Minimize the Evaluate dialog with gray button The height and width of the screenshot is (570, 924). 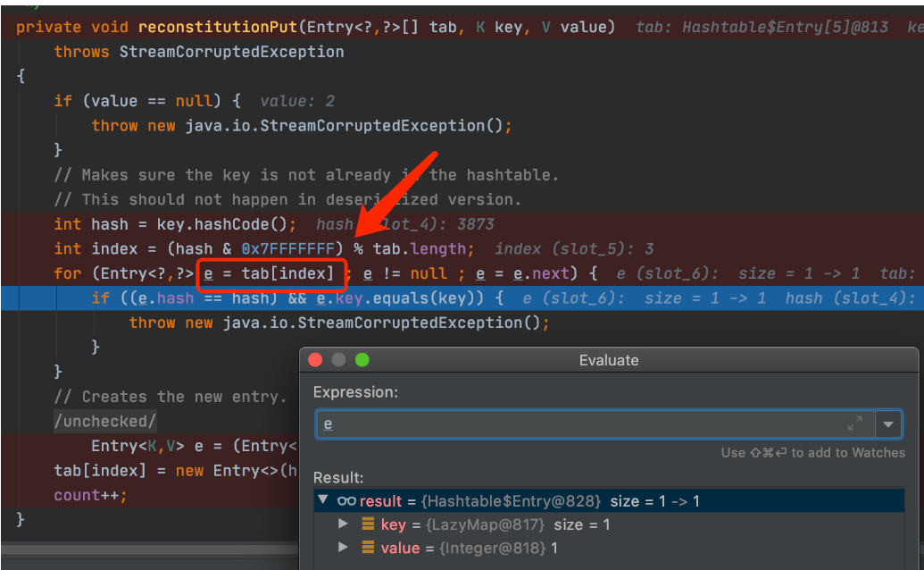[x=338, y=360]
